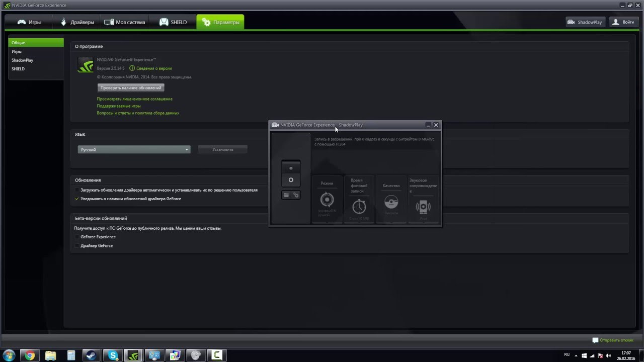Open the Русский language dropdown
This screenshot has width=644, height=362.
(134, 149)
